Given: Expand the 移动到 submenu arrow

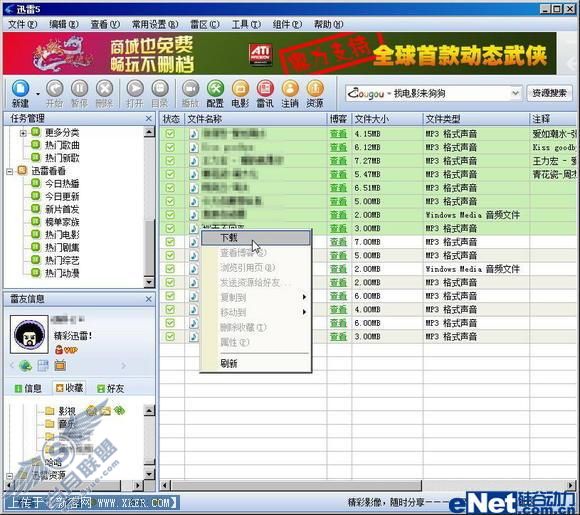Looking at the screenshot, I should click(304, 312).
